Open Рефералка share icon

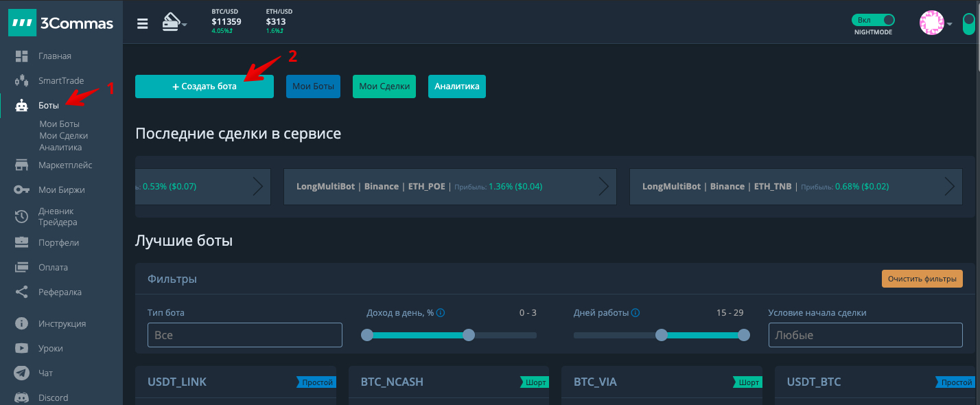[x=21, y=292]
